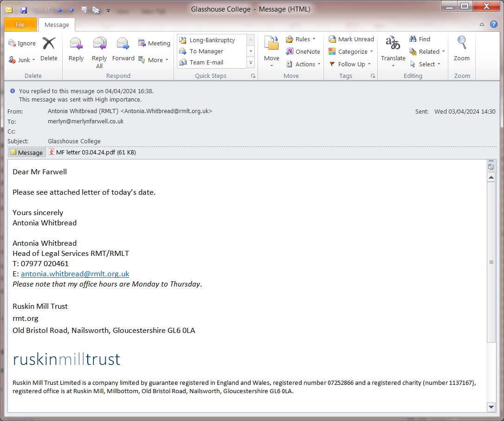Click the antonia.whitbread@rmlt.org.uk email link
504x421 pixels.
click(x=75, y=274)
